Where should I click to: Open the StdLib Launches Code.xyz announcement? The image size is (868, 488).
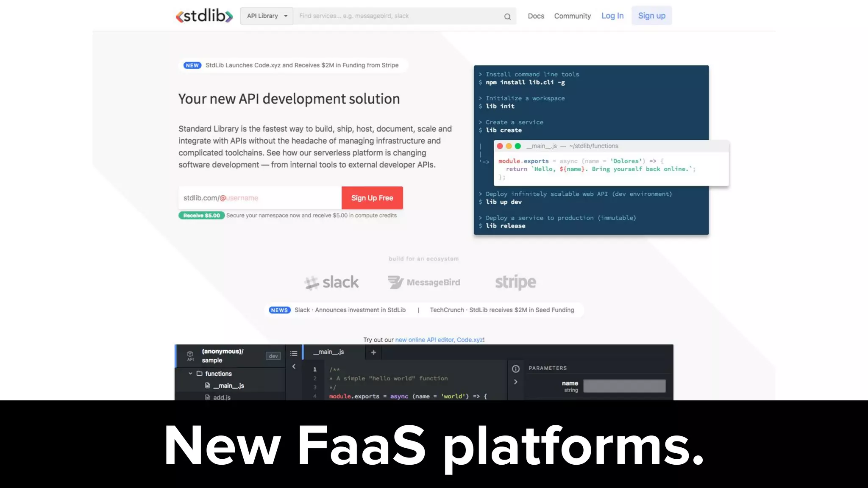coord(302,65)
